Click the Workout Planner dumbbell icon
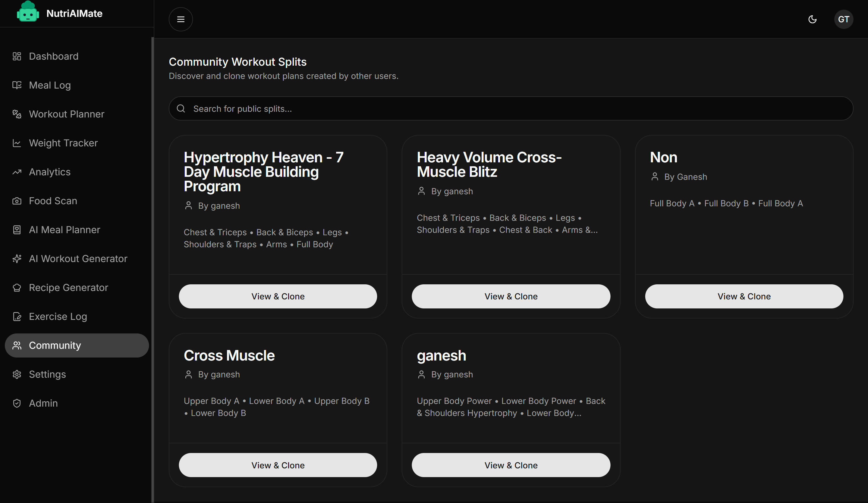This screenshot has width=868, height=503. 17,114
